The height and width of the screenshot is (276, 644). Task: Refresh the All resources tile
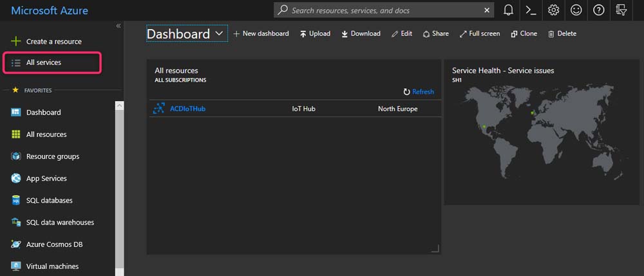[x=419, y=92]
